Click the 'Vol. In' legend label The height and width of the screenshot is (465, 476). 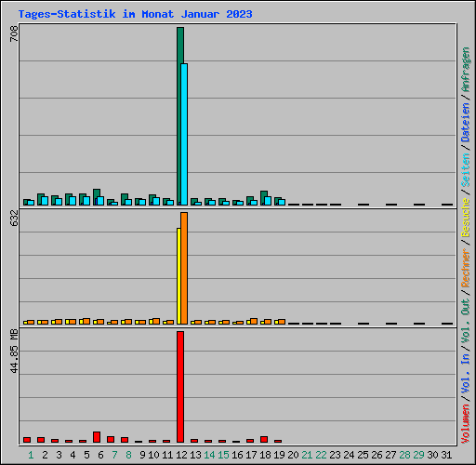pyautogui.click(x=465, y=374)
